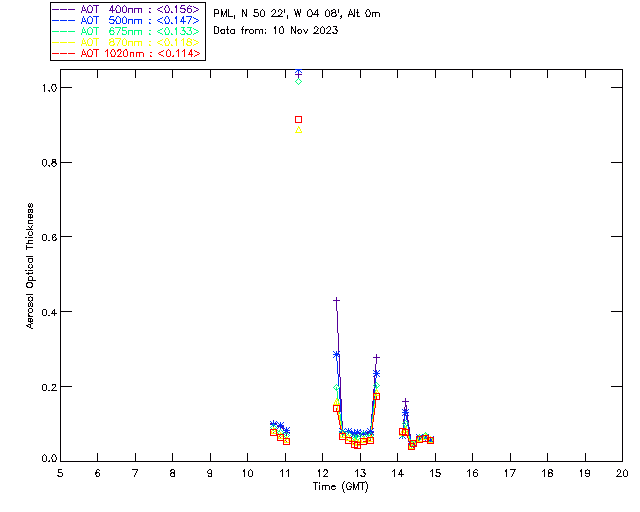
Task: Select the AOT 1020nm legend entry
Action: 126,53
